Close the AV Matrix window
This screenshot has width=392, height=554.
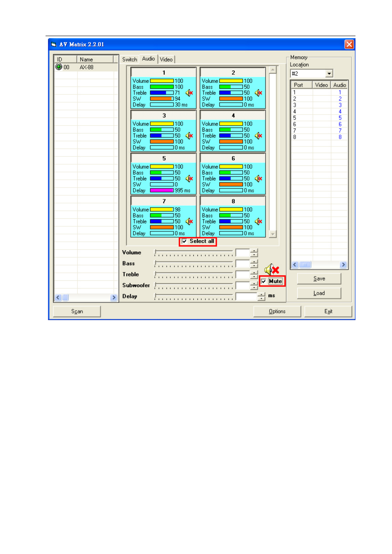[x=349, y=44]
